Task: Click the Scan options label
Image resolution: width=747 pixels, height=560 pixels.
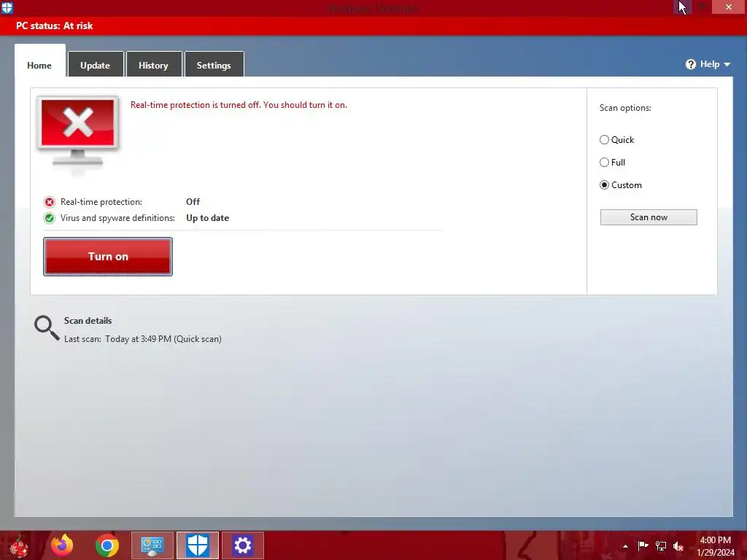Action: click(625, 108)
